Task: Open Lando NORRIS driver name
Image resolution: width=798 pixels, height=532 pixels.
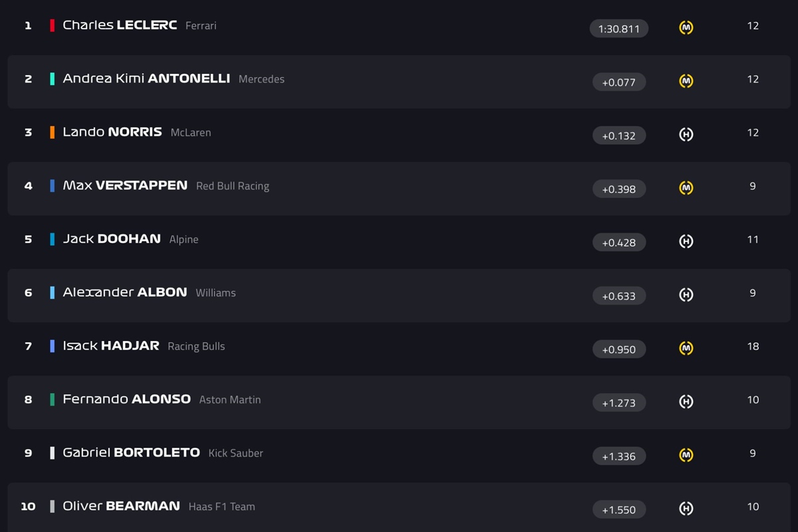Action: click(112, 132)
